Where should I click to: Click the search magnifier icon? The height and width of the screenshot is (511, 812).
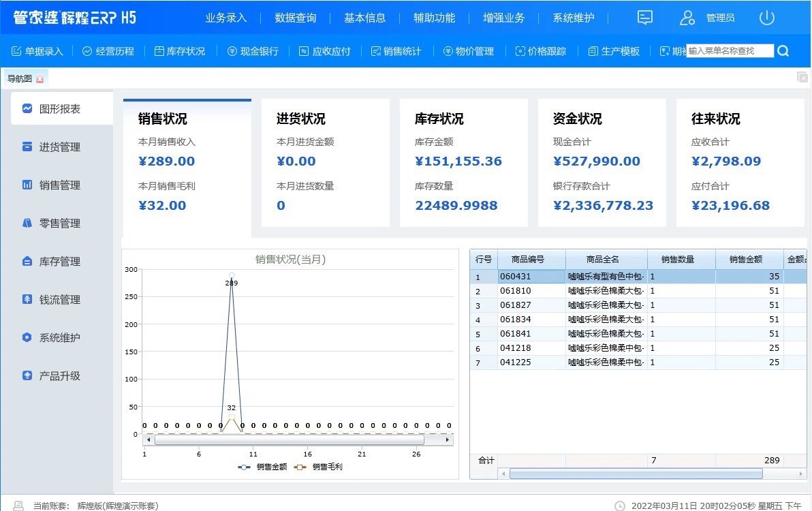783,51
